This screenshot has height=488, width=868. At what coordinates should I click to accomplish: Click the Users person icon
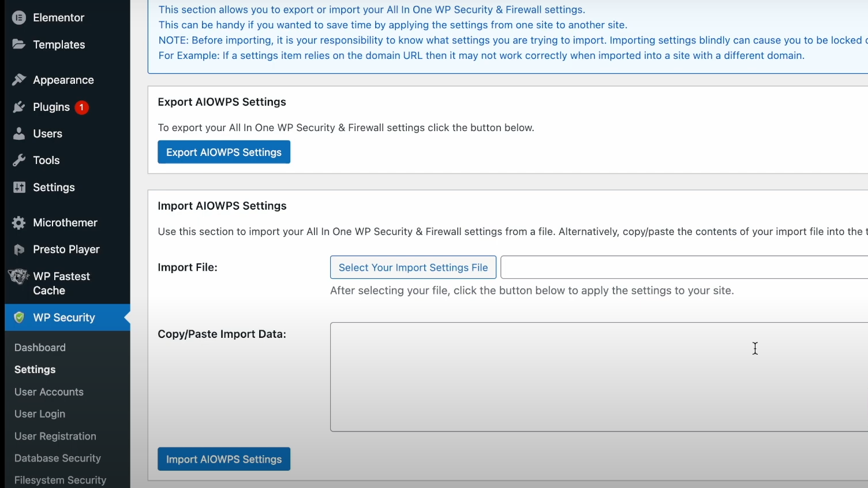point(19,133)
